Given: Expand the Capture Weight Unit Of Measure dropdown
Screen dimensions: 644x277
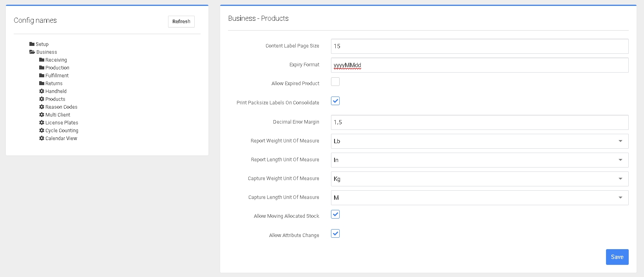Looking at the screenshot, I should [x=479, y=179].
